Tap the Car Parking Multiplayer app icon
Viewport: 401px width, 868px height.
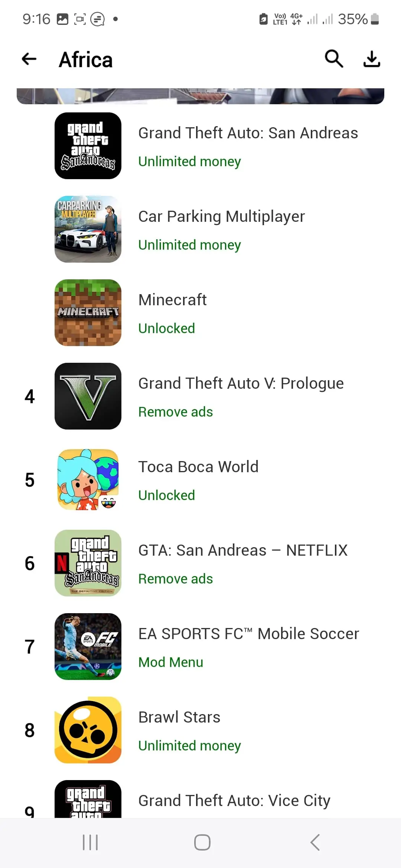88,229
